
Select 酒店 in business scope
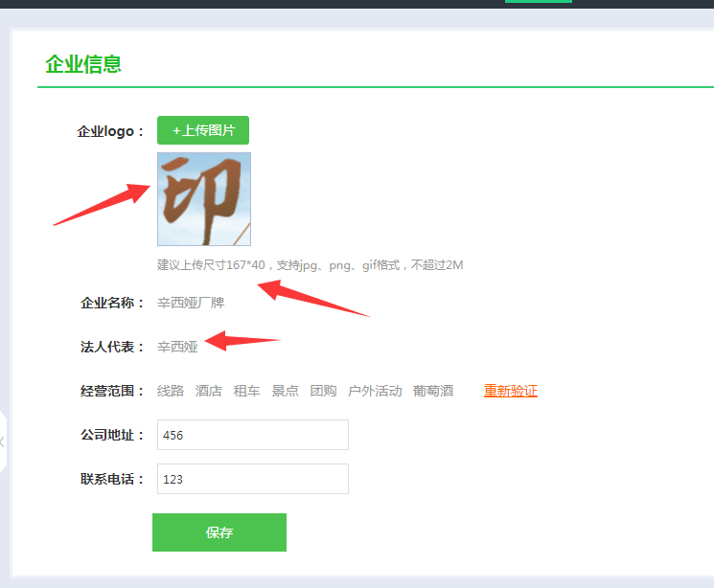click(209, 391)
